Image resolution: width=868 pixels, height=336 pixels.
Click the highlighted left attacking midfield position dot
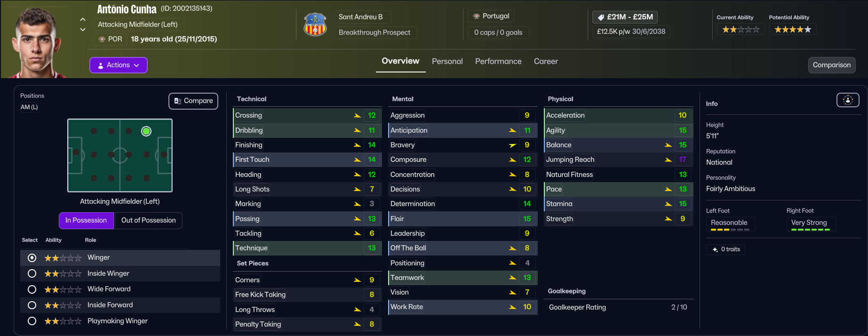(146, 131)
